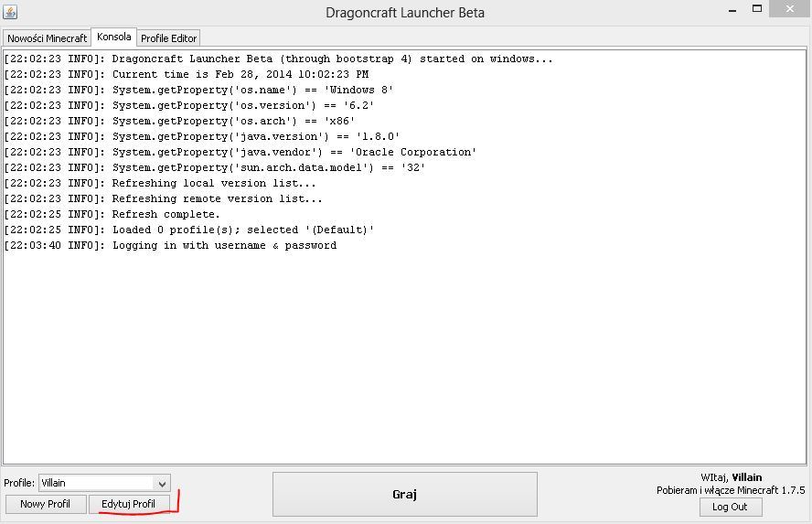Click the 'Loaded 0 profile(s)' log line
The width and height of the screenshot is (812, 524).
(189, 230)
